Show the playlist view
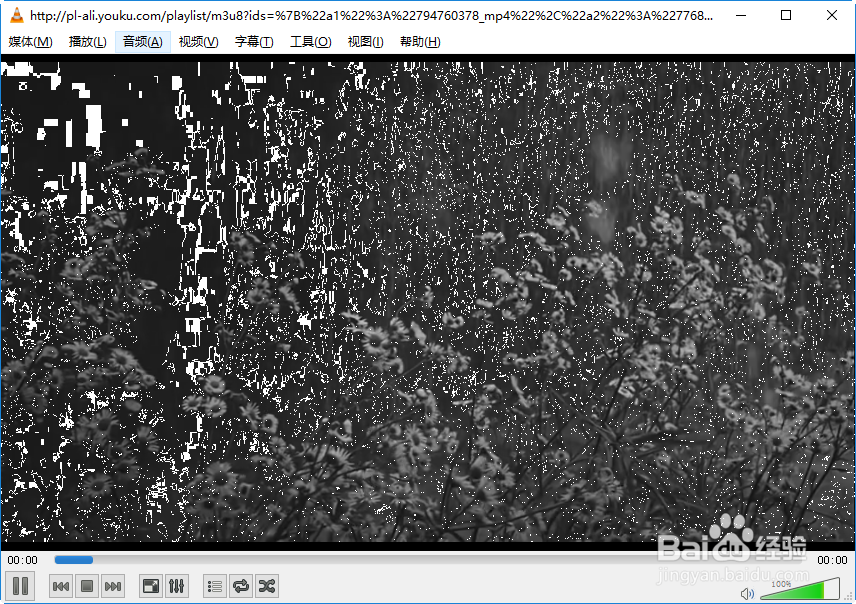This screenshot has height=604, width=856. point(215,586)
